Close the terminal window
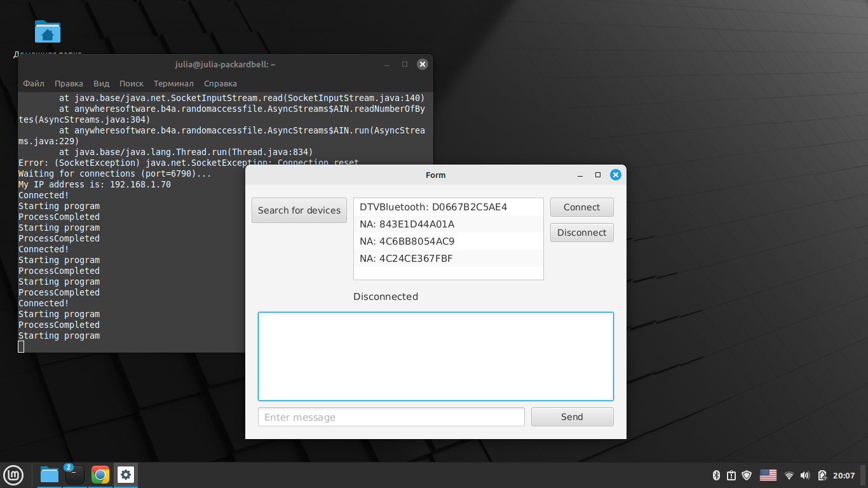The height and width of the screenshot is (488, 868). tap(422, 64)
